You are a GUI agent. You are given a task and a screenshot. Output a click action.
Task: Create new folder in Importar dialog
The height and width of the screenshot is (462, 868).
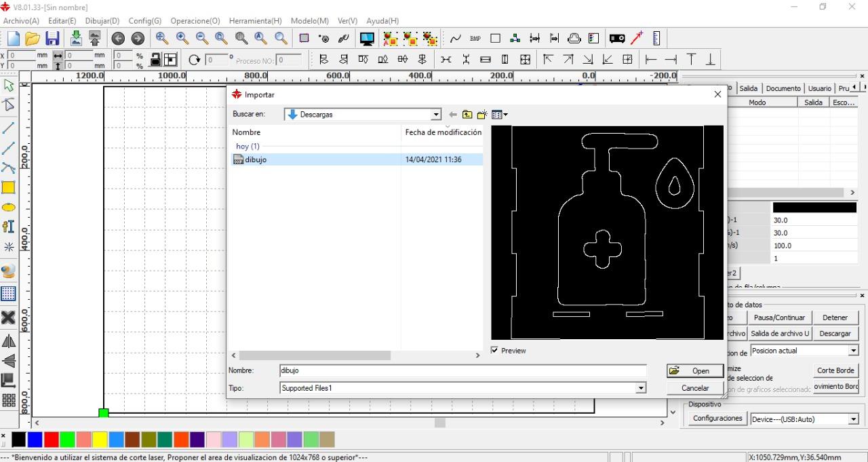click(x=482, y=115)
